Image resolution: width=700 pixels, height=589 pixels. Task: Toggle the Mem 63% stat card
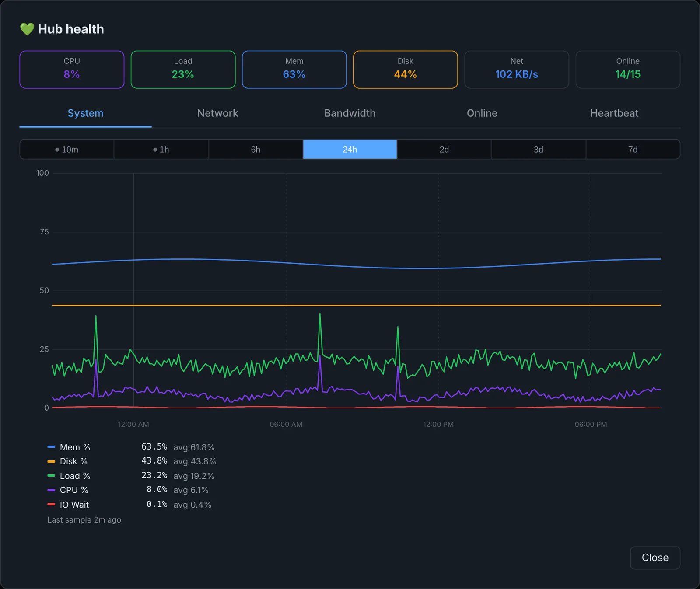coord(294,70)
